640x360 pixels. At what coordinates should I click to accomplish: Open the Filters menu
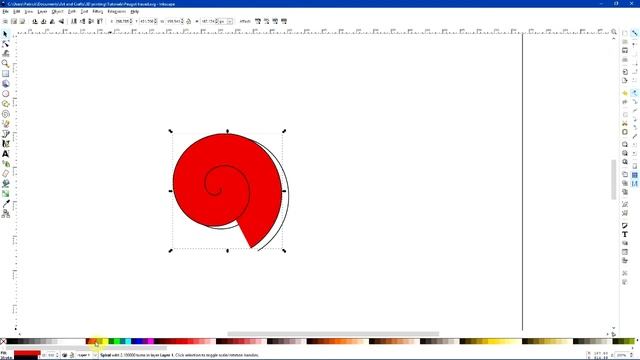[x=98, y=12]
